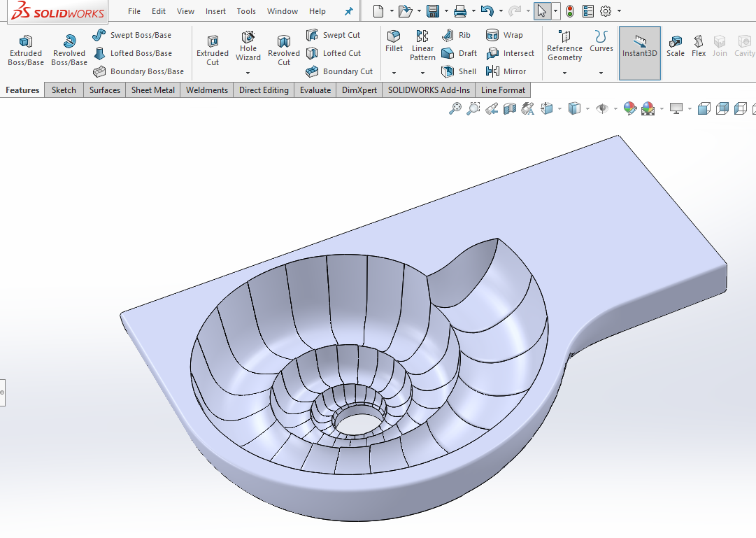Open the hide/show items dropdown arrow
Viewport: 756px width, 538px height.
pyautogui.click(x=615, y=108)
